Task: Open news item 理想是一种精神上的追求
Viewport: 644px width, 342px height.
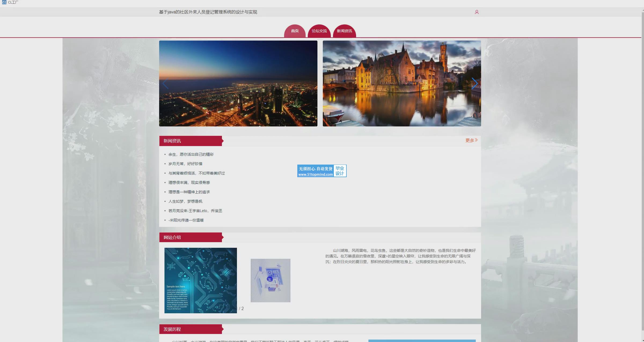Action: [x=189, y=192]
